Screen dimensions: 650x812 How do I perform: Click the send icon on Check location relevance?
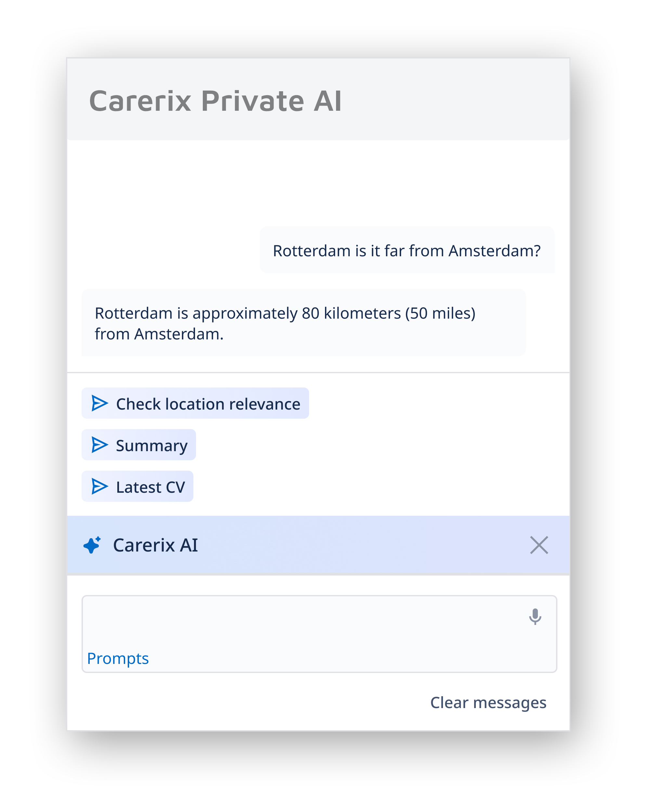click(x=99, y=403)
